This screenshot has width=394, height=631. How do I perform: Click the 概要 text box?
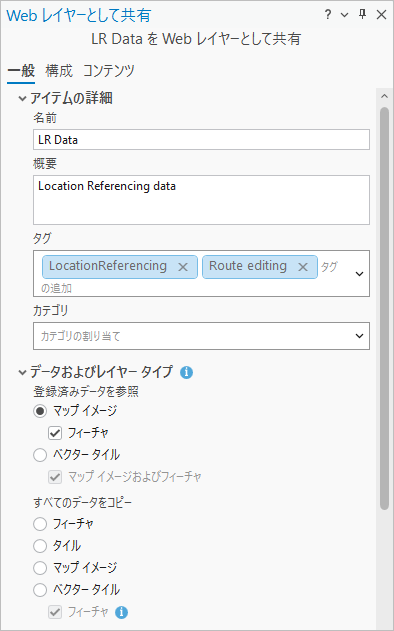click(201, 200)
